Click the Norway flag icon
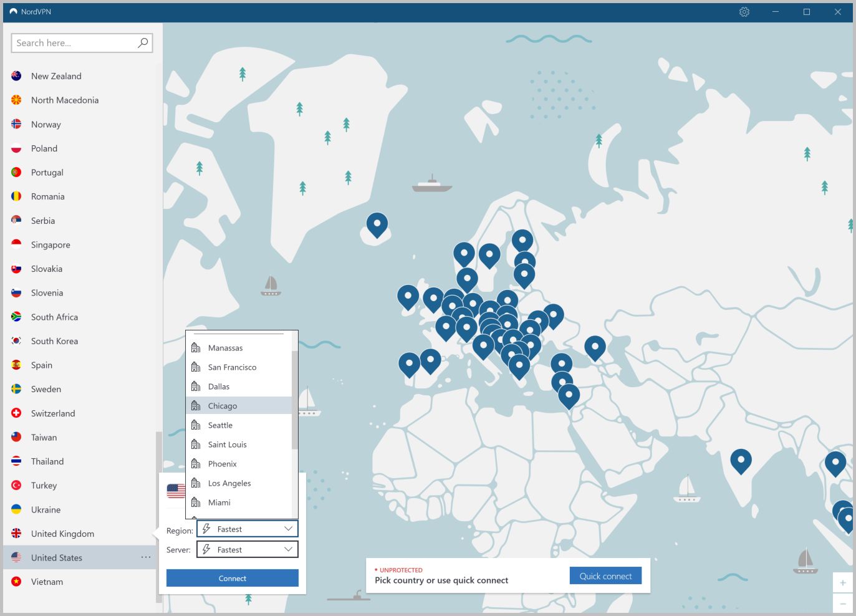This screenshot has width=856, height=616. pyautogui.click(x=16, y=124)
